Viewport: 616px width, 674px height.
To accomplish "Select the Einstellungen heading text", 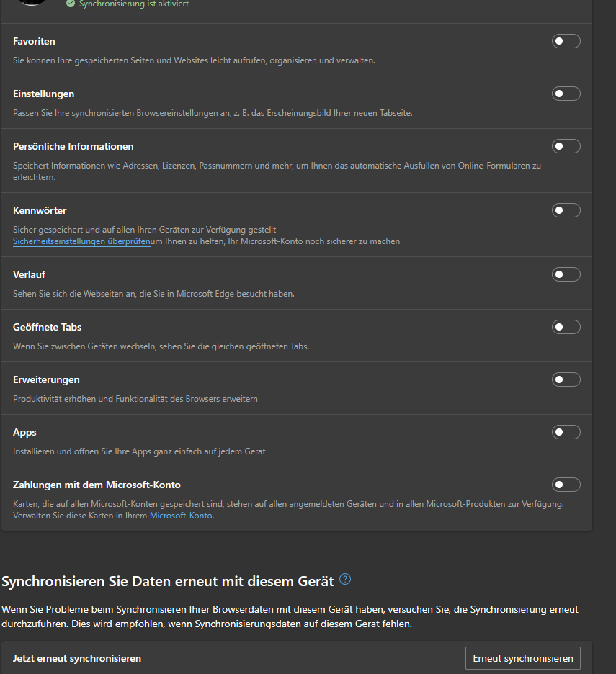I will [43, 94].
